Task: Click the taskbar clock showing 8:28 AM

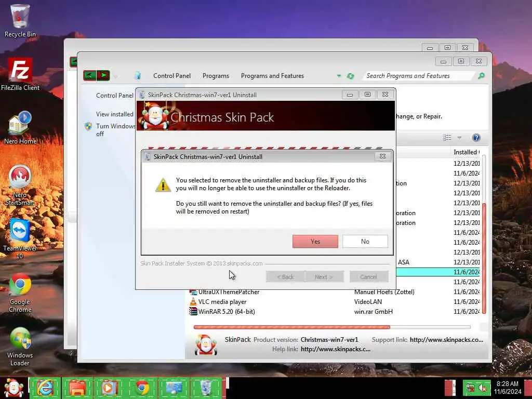Action: (x=507, y=388)
